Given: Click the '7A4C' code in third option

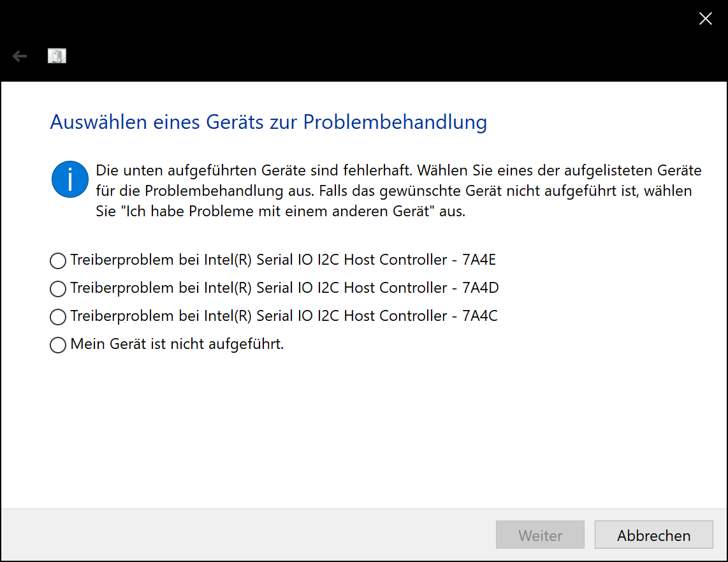Looking at the screenshot, I should 480,316.
